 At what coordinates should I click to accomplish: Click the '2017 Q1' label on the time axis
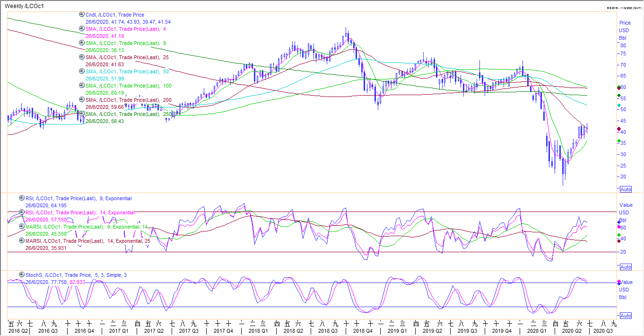(119, 332)
